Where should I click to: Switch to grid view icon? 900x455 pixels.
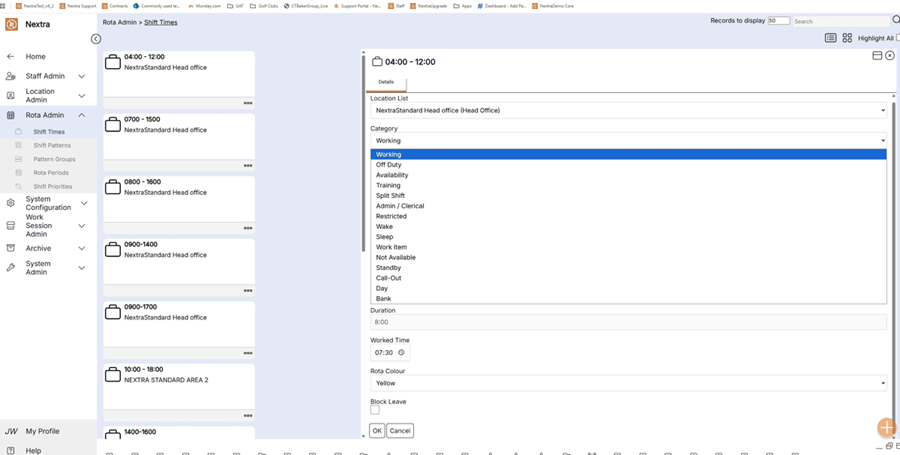click(x=847, y=38)
